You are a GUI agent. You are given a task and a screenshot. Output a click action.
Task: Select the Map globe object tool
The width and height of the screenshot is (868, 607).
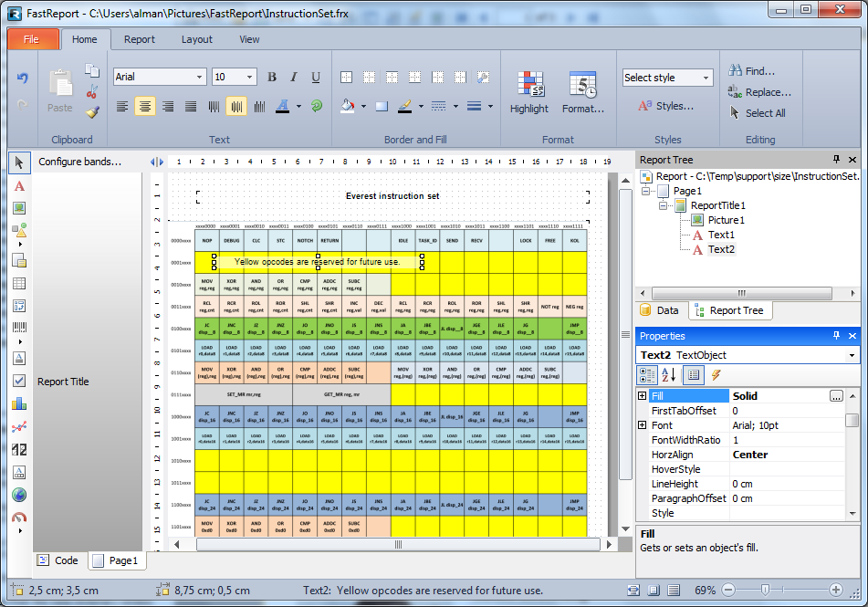19,495
